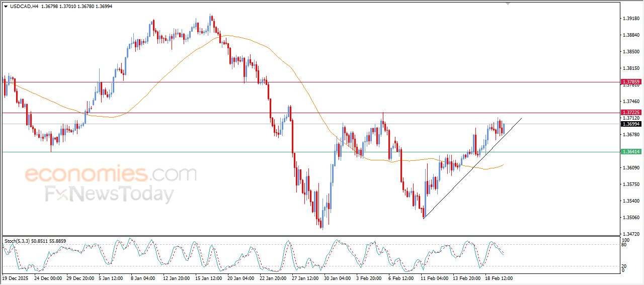The width and height of the screenshot is (644, 285).
Task: Click the Stoch(5,3,3) indicator label
Action: click(18, 241)
